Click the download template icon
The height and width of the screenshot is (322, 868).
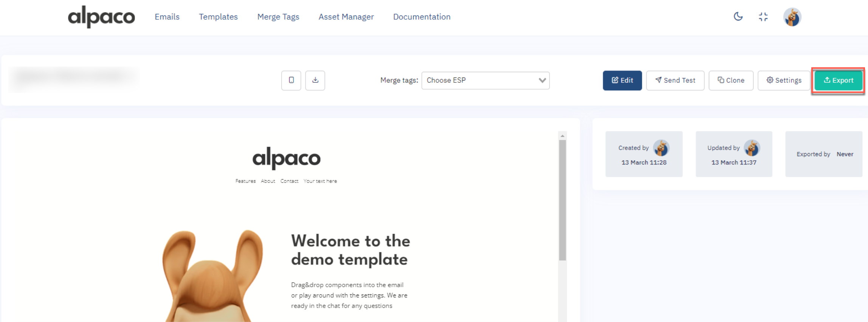pos(315,80)
